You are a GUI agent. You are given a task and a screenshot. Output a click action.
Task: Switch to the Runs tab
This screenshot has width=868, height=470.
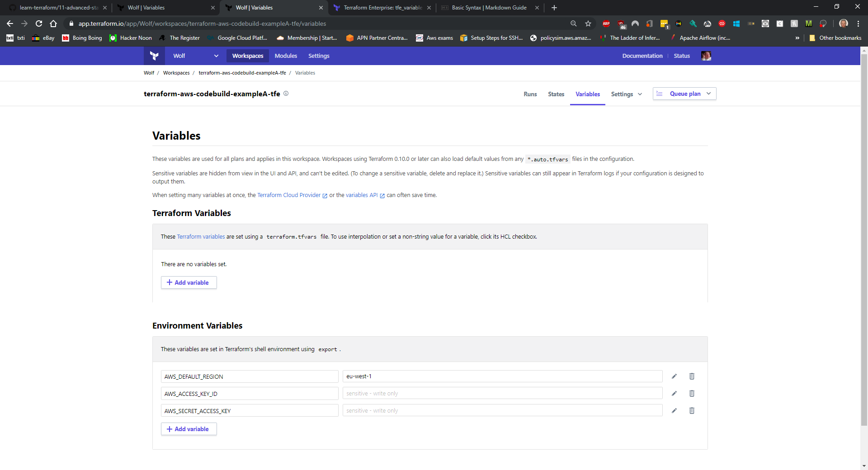[x=530, y=94]
